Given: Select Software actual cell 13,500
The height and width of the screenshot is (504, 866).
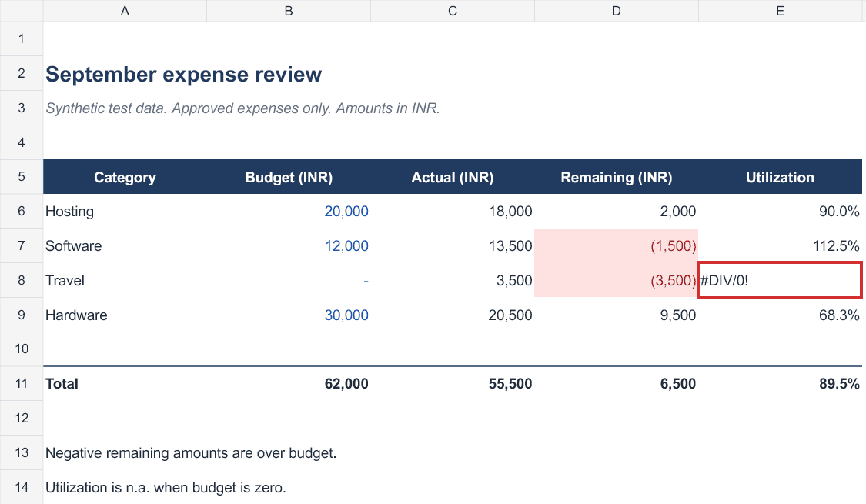Looking at the screenshot, I should (453, 245).
